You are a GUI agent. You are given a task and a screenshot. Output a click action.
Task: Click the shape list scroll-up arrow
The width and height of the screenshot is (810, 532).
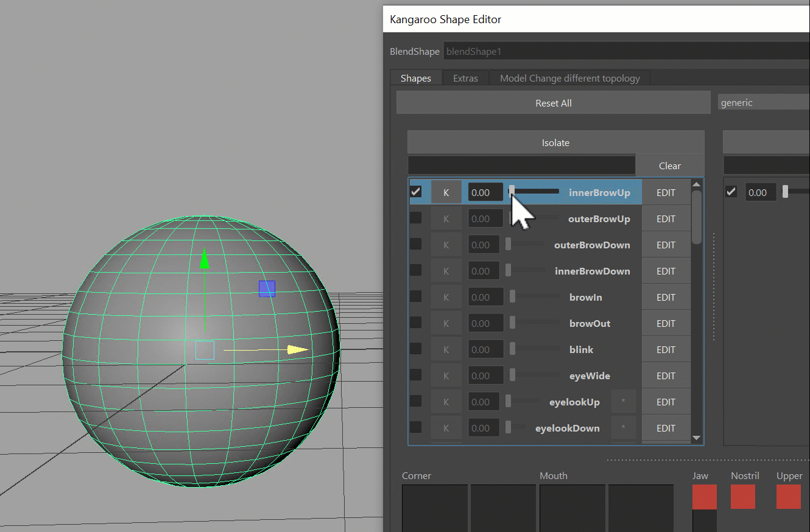pyautogui.click(x=697, y=184)
